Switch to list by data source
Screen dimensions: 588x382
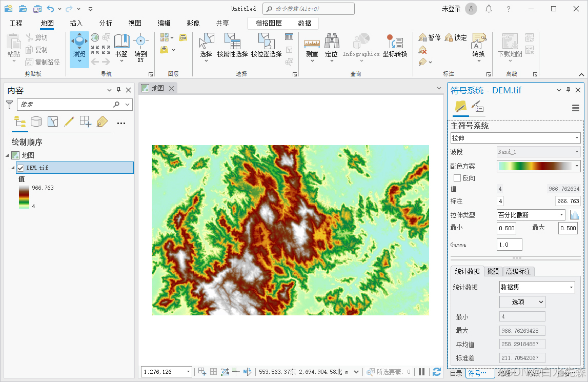pyautogui.click(x=36, y=122)
